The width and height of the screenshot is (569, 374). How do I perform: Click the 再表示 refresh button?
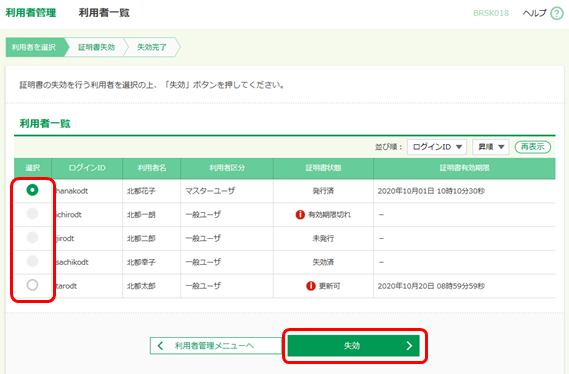point(533,147)
